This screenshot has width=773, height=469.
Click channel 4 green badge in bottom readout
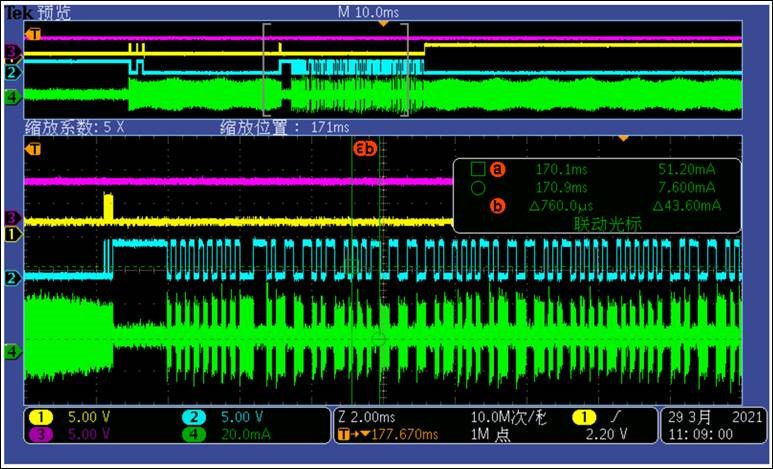[194, 434]
